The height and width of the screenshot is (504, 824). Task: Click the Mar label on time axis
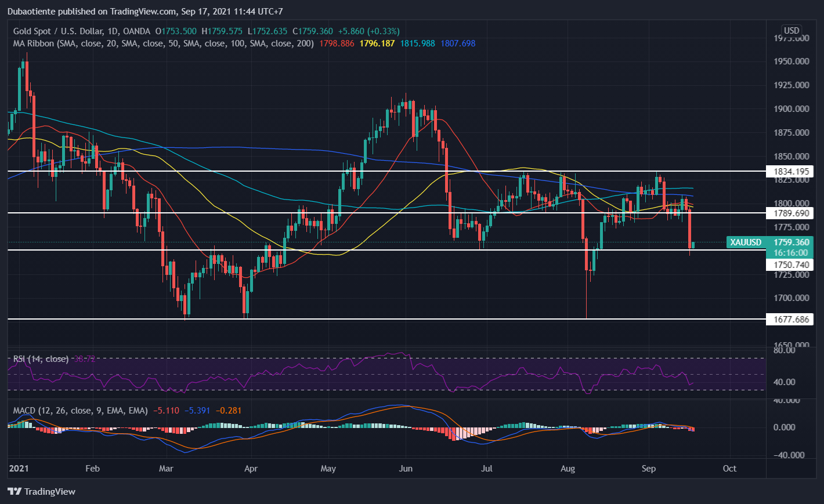click(166, 469)
